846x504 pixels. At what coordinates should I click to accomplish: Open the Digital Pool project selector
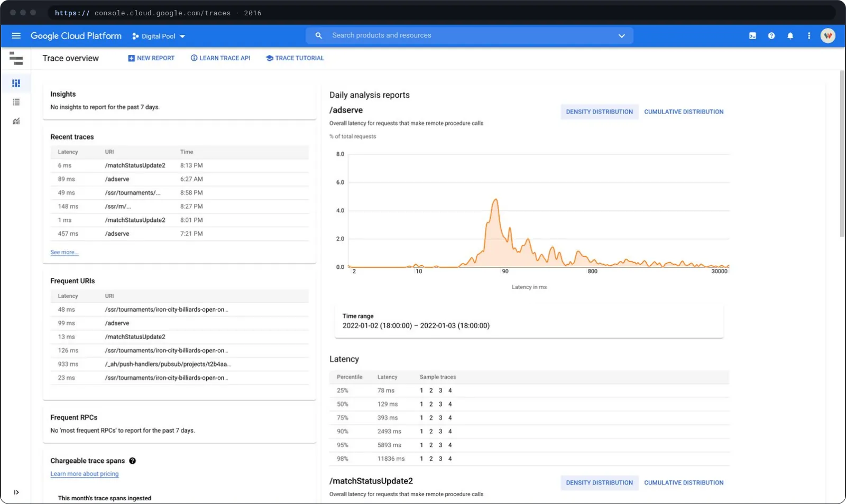tap(159, 36)
